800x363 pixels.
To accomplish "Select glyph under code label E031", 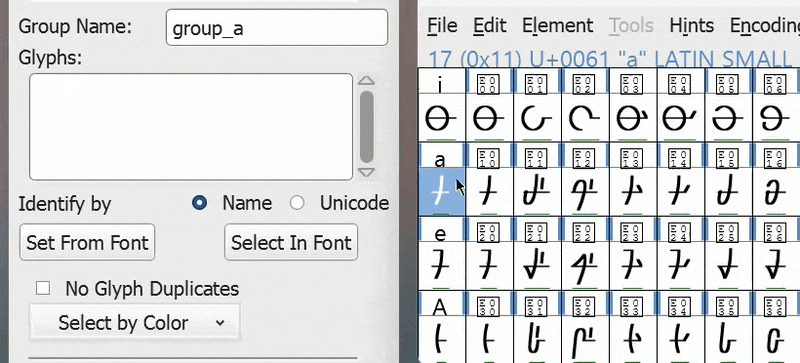I will (537, 339).
